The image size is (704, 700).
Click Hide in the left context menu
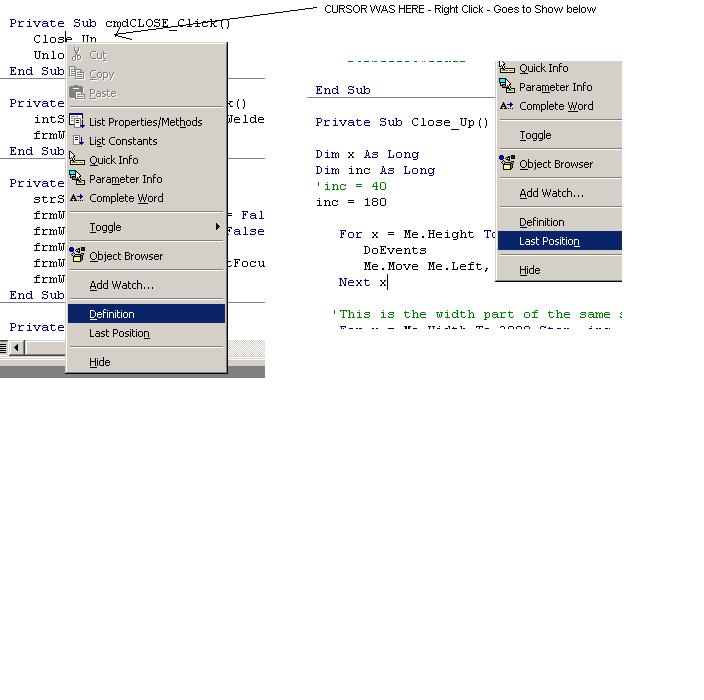(146, 361)
